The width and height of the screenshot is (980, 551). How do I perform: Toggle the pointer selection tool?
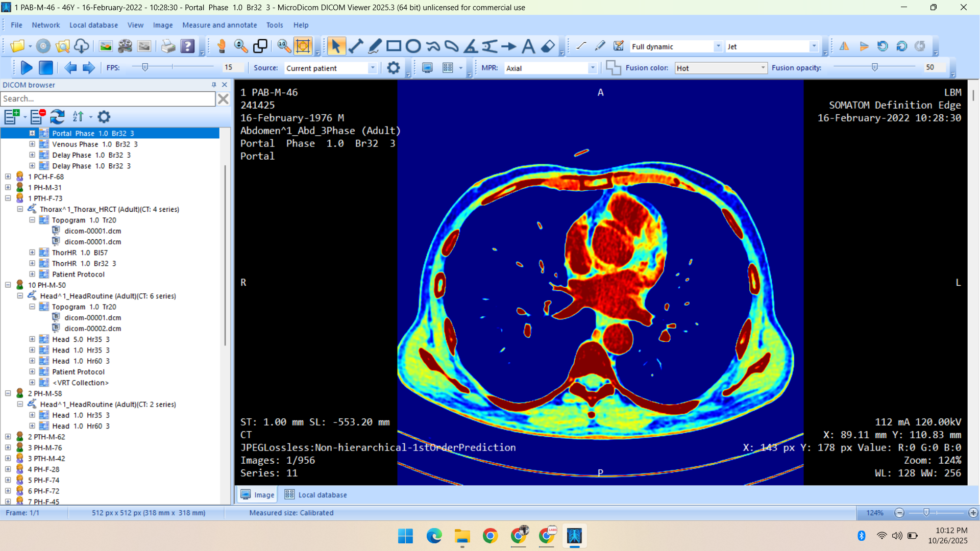(x=335, y=46)
